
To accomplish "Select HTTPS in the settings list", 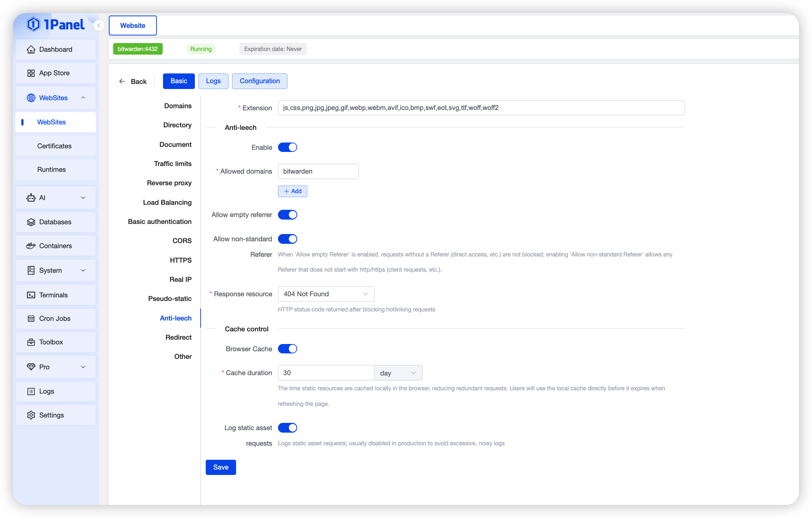I will coord(180,260).
